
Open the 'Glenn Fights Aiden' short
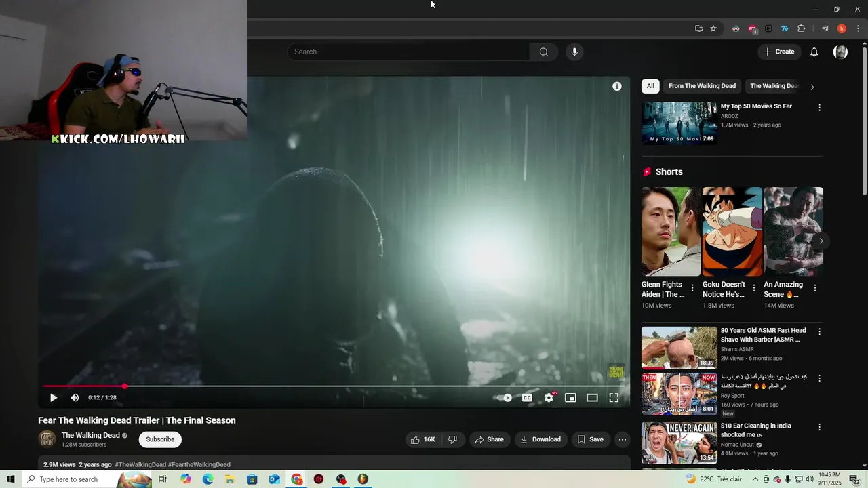tap(671, 232)
